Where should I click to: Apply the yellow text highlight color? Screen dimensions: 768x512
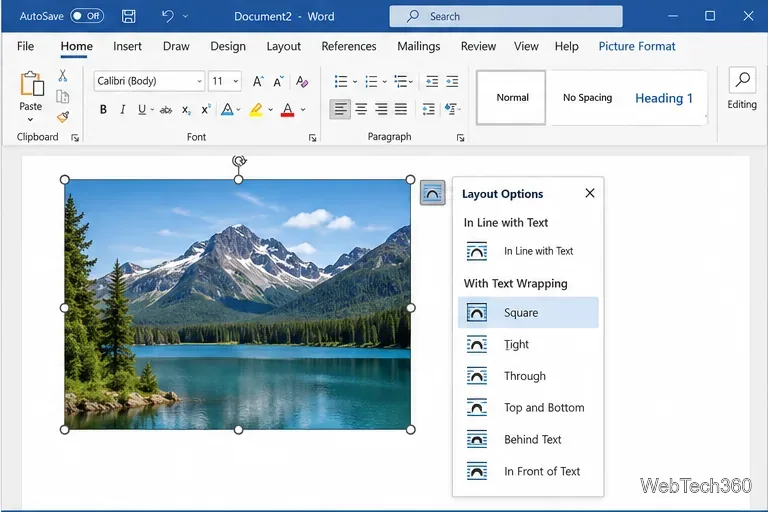[256, 109]
